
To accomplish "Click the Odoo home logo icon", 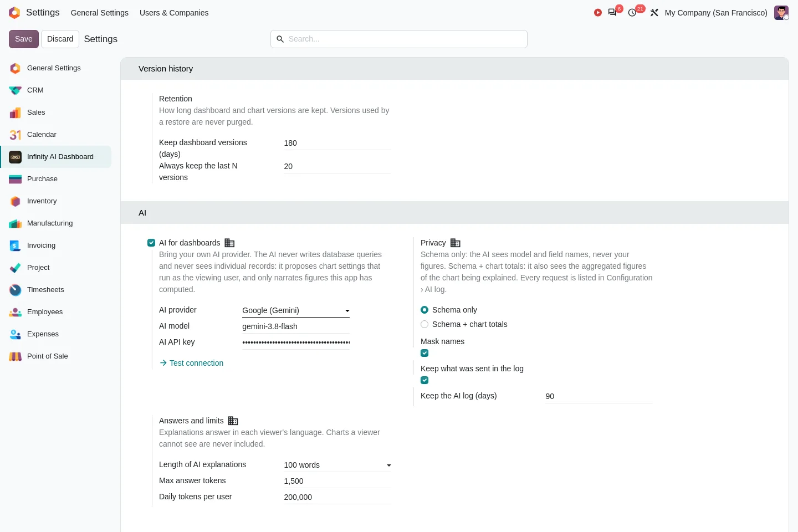I will 14,13.
